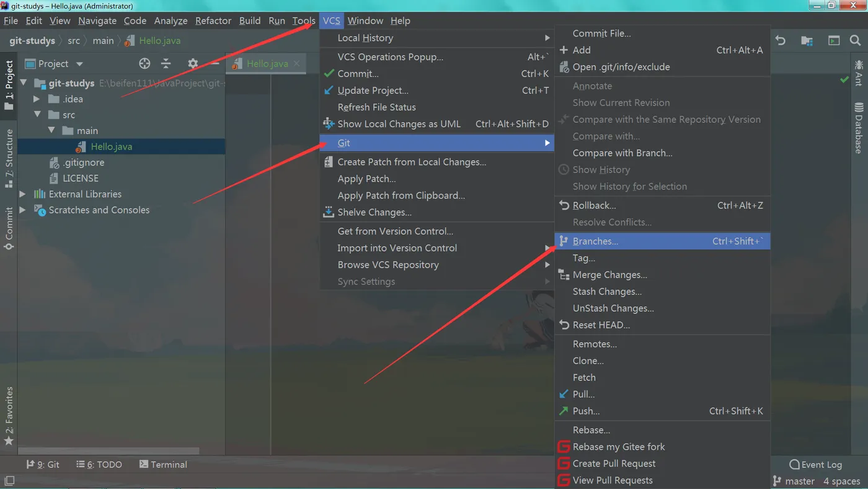Click the search everywhere magnifier icon
Screen dimensions: 868x489
click(x=856, y=40)
